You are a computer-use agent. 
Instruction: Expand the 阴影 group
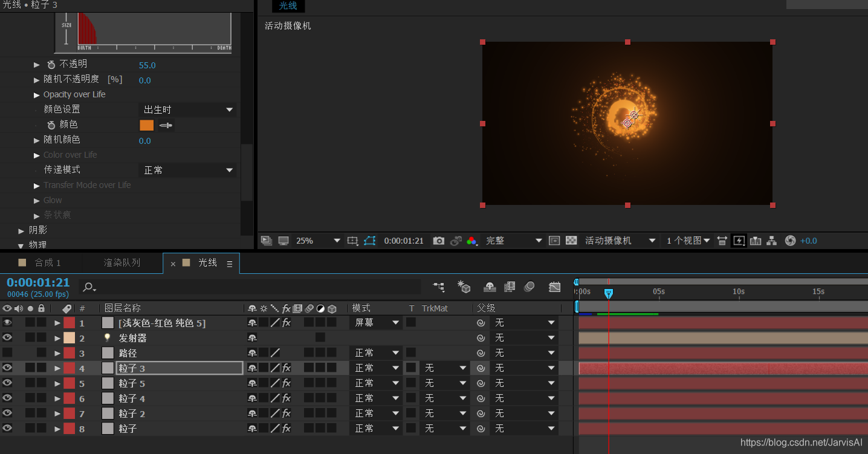click(x=22, y=231)
